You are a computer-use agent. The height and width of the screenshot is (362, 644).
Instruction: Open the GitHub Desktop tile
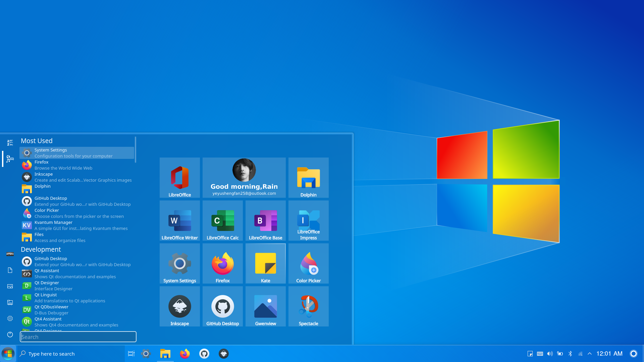(223, 306)
